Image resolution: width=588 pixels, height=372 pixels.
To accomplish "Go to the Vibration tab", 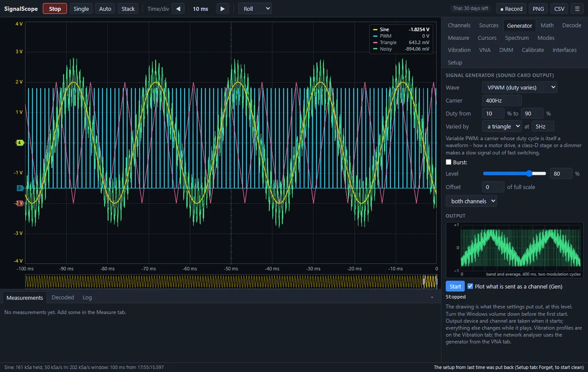I will tap(459, 50).
